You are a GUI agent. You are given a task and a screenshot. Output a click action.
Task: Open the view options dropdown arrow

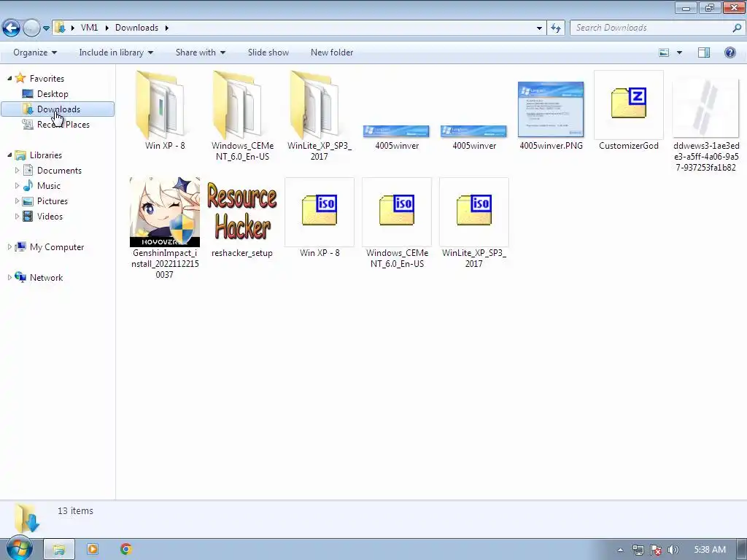click(x=679, y=52)
